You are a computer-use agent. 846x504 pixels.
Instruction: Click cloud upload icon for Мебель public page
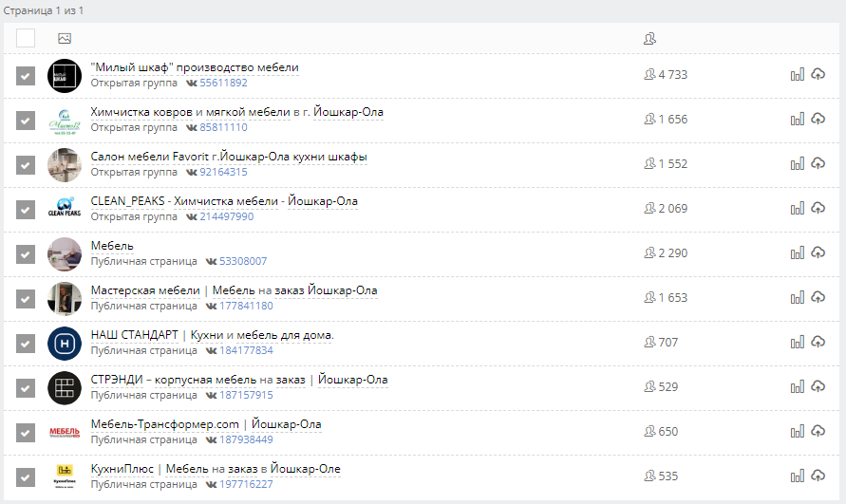click(818, 253)
